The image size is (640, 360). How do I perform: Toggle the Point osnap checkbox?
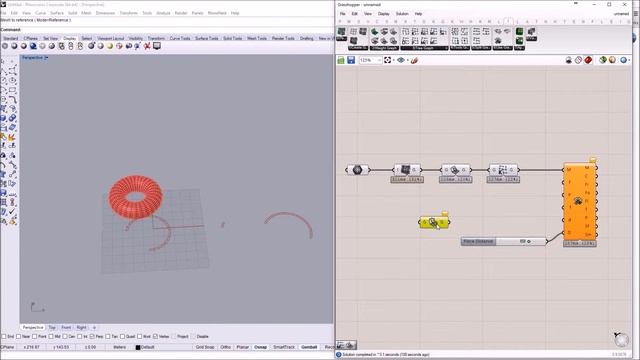click(35, 337)
